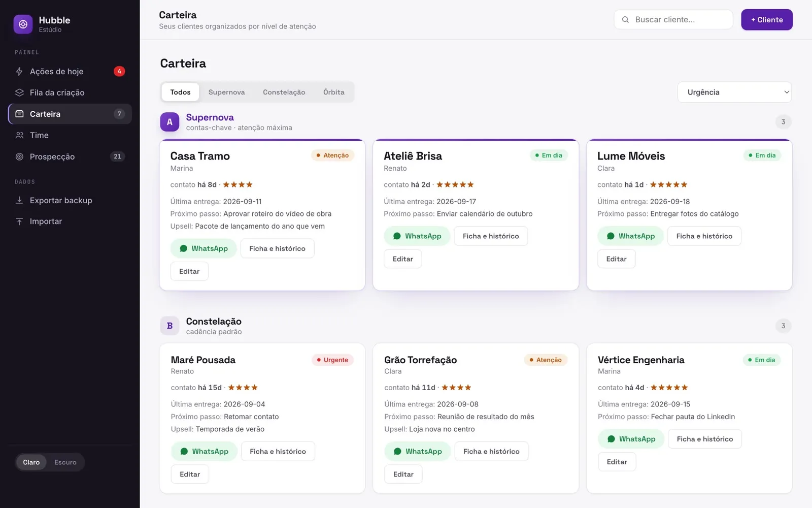
Task: Edit the Lume Móveis card
Action: click(616, 259)
